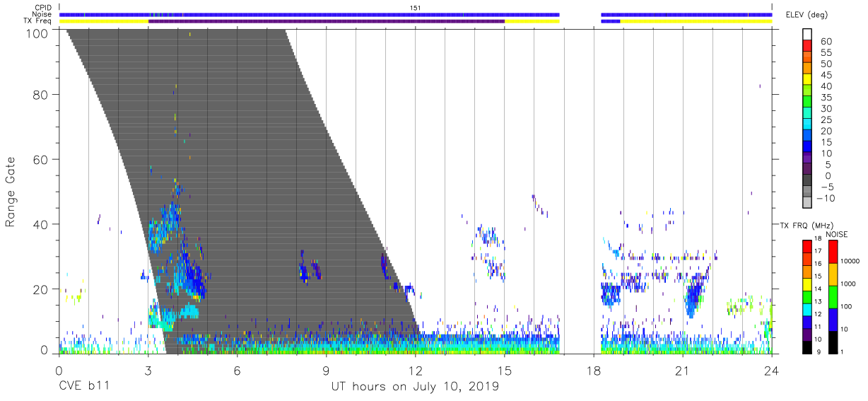
Task: Click the short blue TX Freq segment after 18 UT
Action: tap(611, 21)
